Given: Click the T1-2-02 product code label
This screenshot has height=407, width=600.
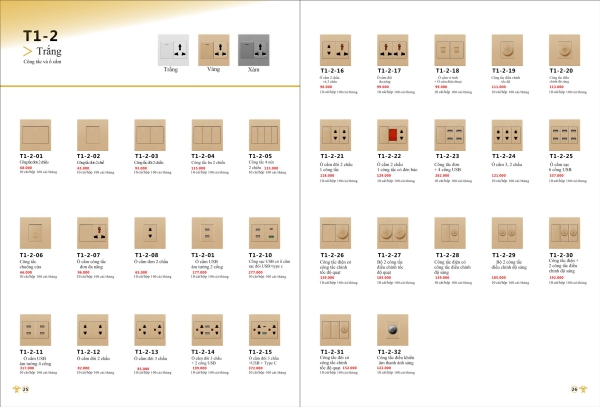Looking at the screenshot, I should click(88, 156).
